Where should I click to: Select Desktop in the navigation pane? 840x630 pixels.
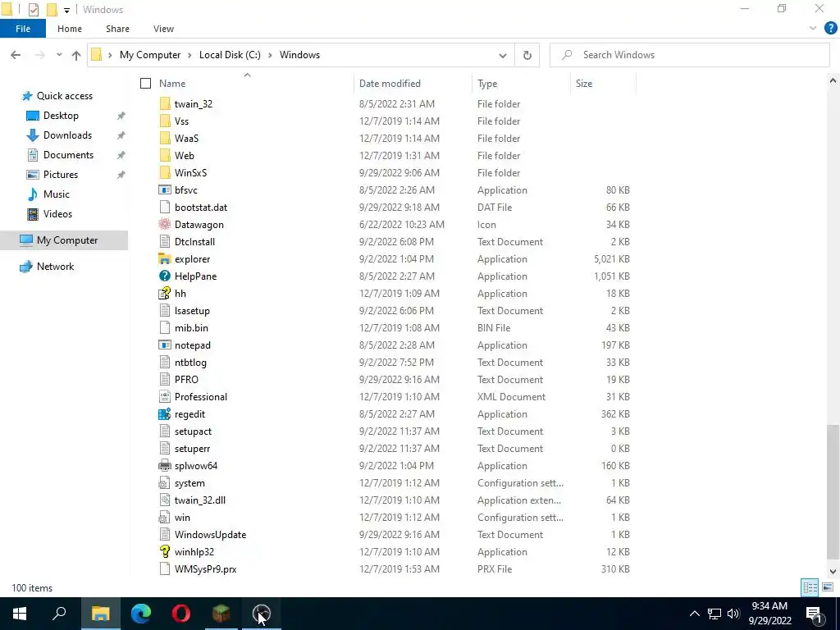61,116
